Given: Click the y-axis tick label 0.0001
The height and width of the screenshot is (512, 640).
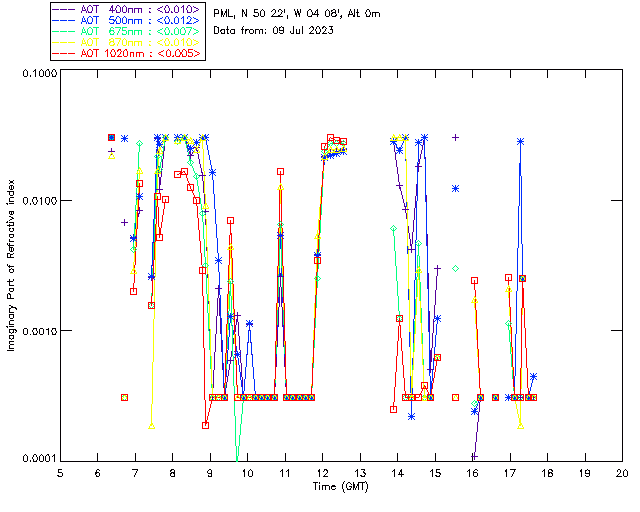Looking at the screenshot, I should [x=39, y=459].
